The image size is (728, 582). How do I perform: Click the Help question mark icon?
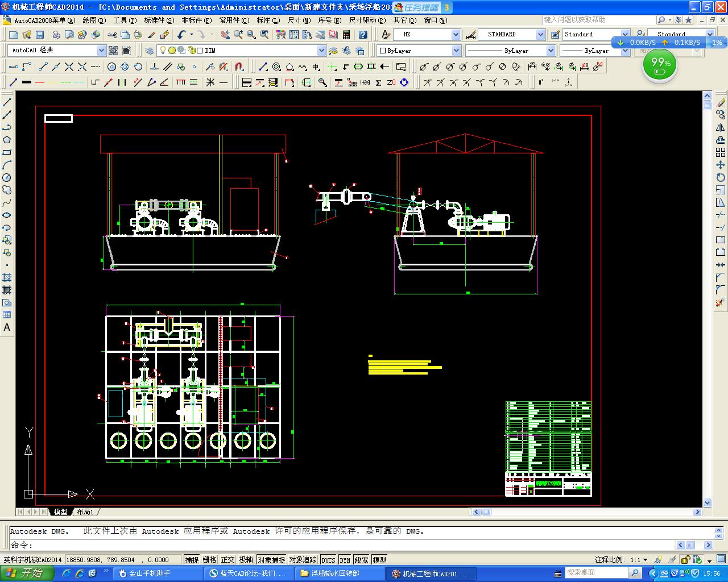pyautogui.click(x=363, y=35)
